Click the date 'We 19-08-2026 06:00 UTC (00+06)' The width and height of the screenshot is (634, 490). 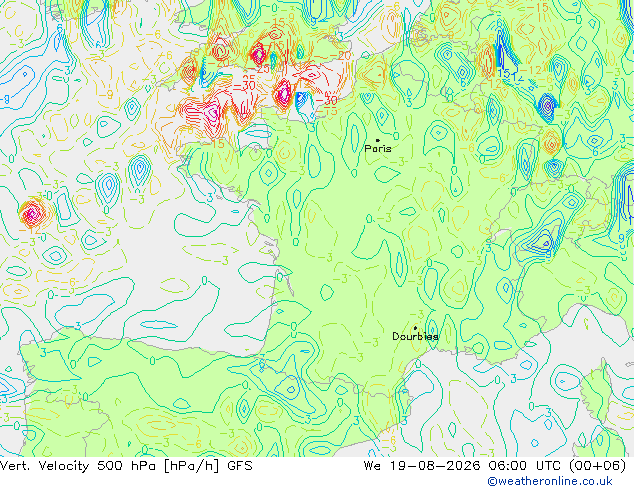click(495, 466)
